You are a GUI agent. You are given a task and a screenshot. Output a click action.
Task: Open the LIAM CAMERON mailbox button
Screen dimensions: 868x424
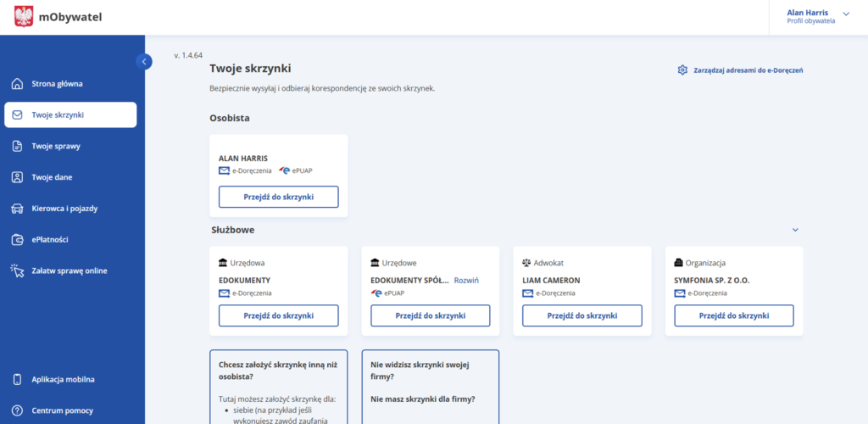pos(582,315)
